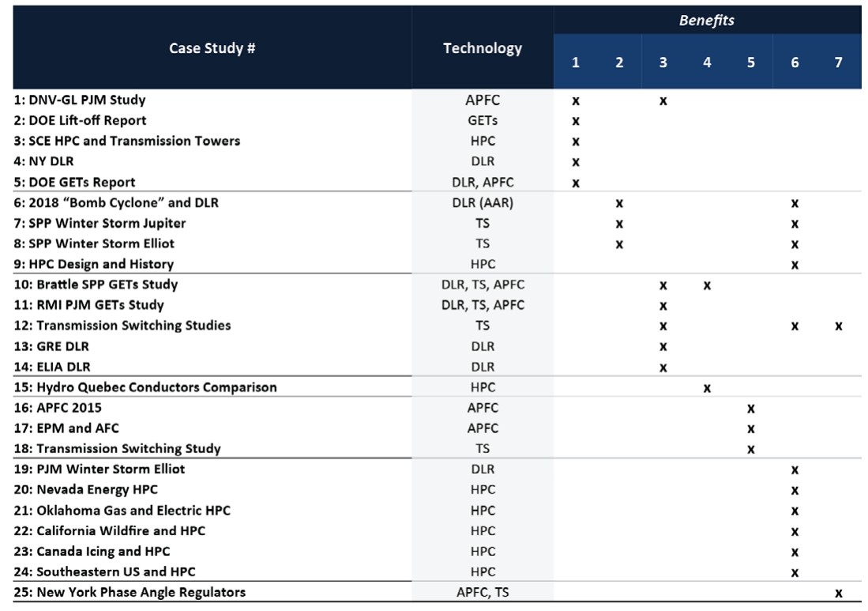Click benefit 5 x mark for APFC 2015
The width and height of the screenshot is (868, 611).
(x=750, y=409)
